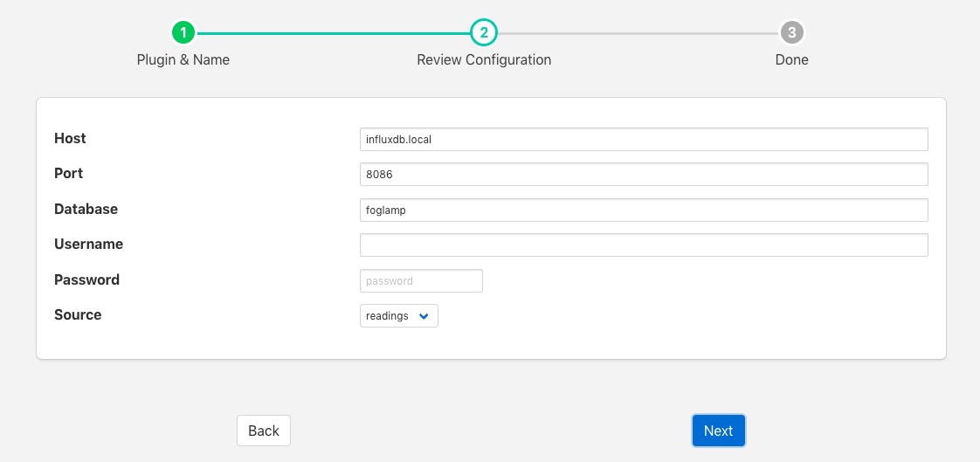Focus the Host field containing influxdb.local
Screen dimensions: 980x462
(643, 140)
